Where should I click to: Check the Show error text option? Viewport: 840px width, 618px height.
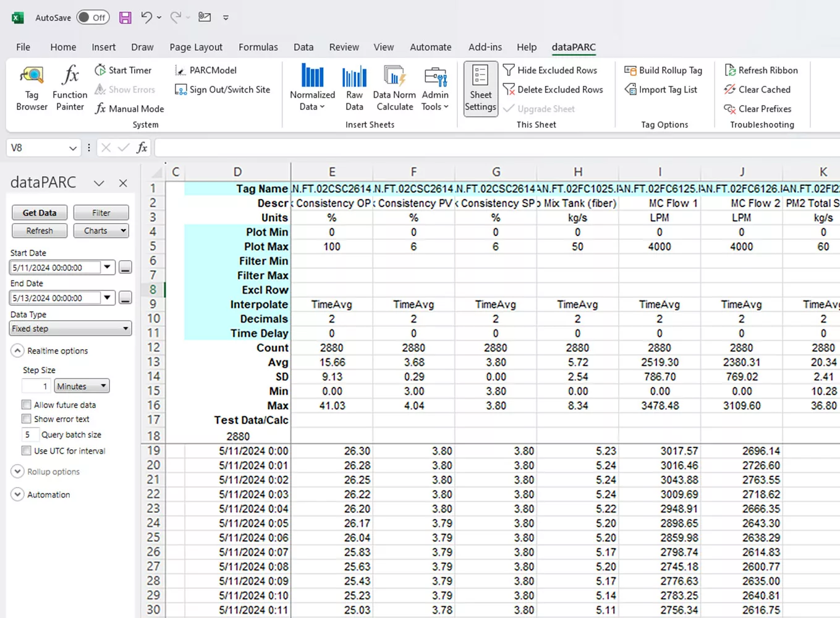point(26,419)
